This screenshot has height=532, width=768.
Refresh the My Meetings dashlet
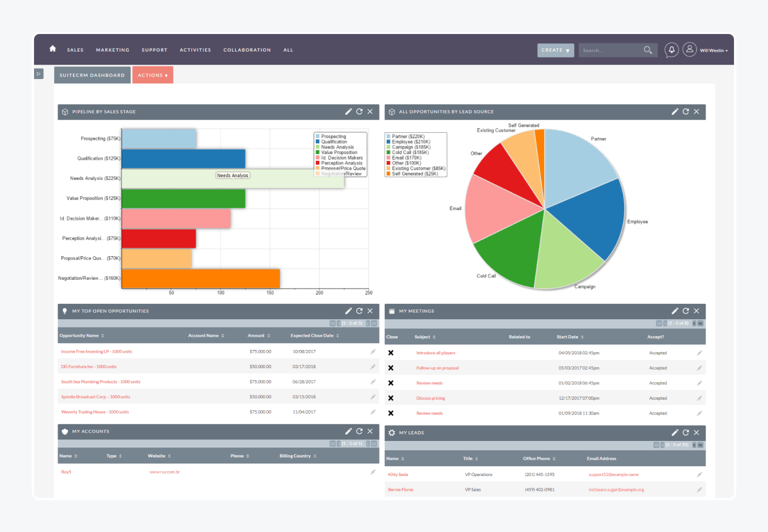tap(686, 310)
